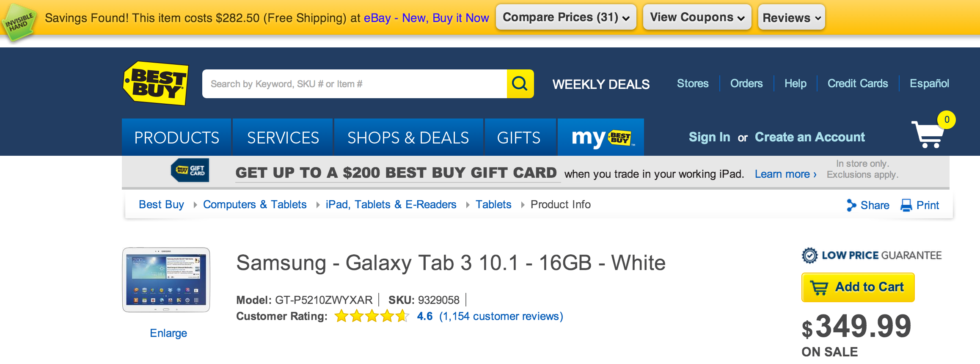Viewport: 980px width, 364px height.
Task: Click the Best Buy logo
Action: [156, 83]
